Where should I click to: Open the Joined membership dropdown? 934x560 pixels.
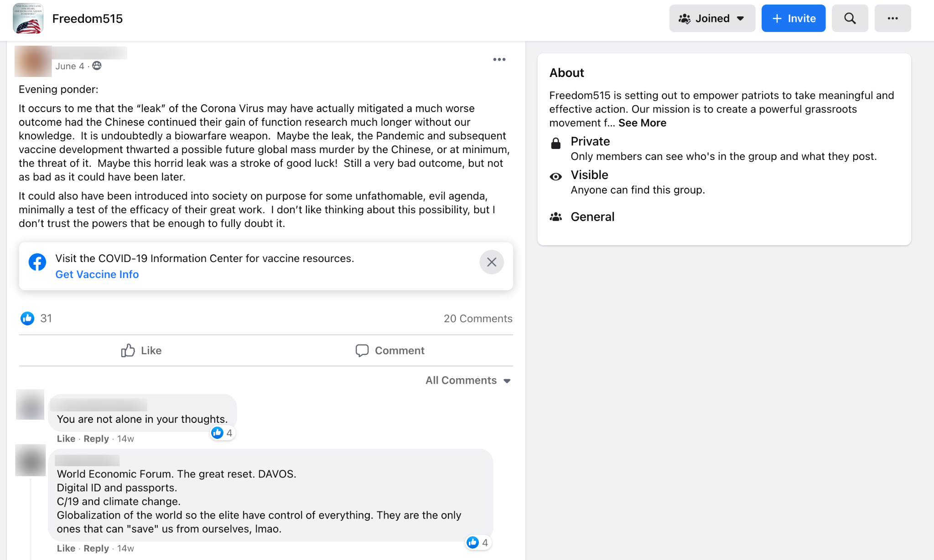coord(712,18)
